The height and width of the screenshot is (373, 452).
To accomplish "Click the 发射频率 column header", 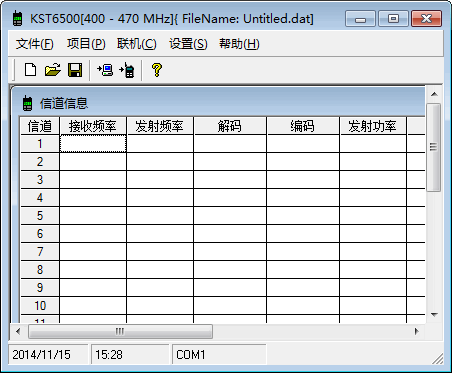I will click(x=160, y=126).
